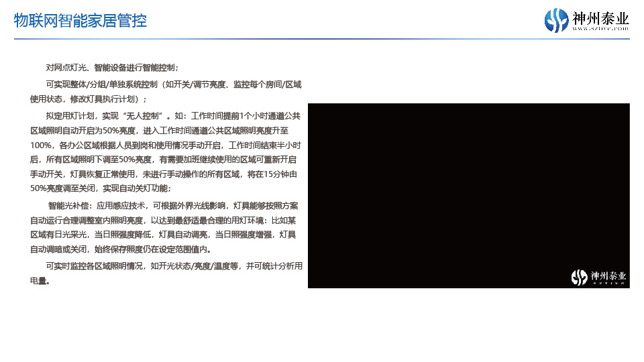Image resolution: width=644 pixels, height=362 pixels.
Task: Click the line starting 手动开关，灯具恢复正常使用
Action: coord(164,174)
